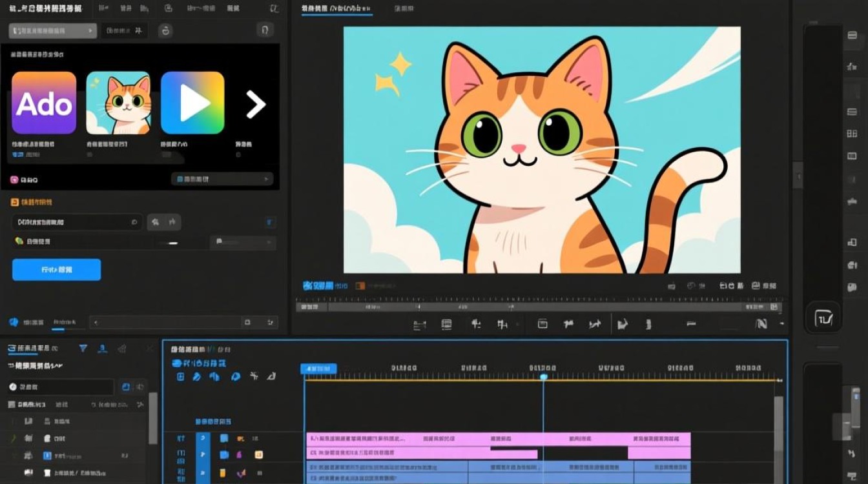Click the wrench icon in the list header
Screen dimensions: 868x484
140,405
